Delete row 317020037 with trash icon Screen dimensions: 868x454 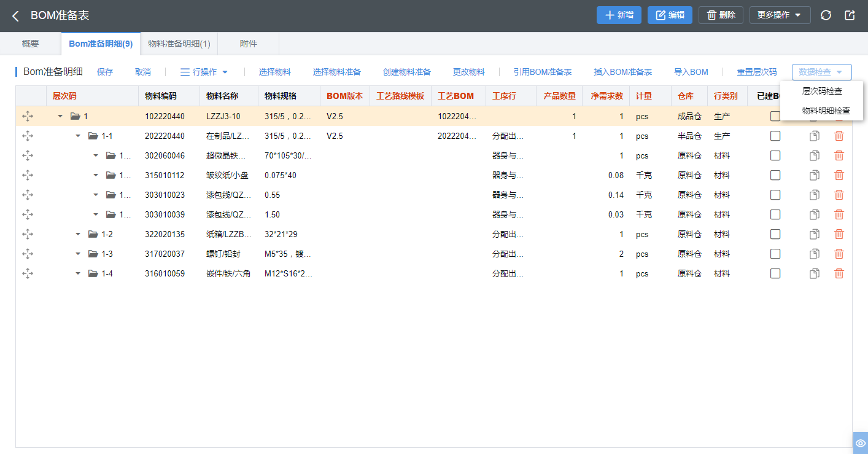coord(839,254)
